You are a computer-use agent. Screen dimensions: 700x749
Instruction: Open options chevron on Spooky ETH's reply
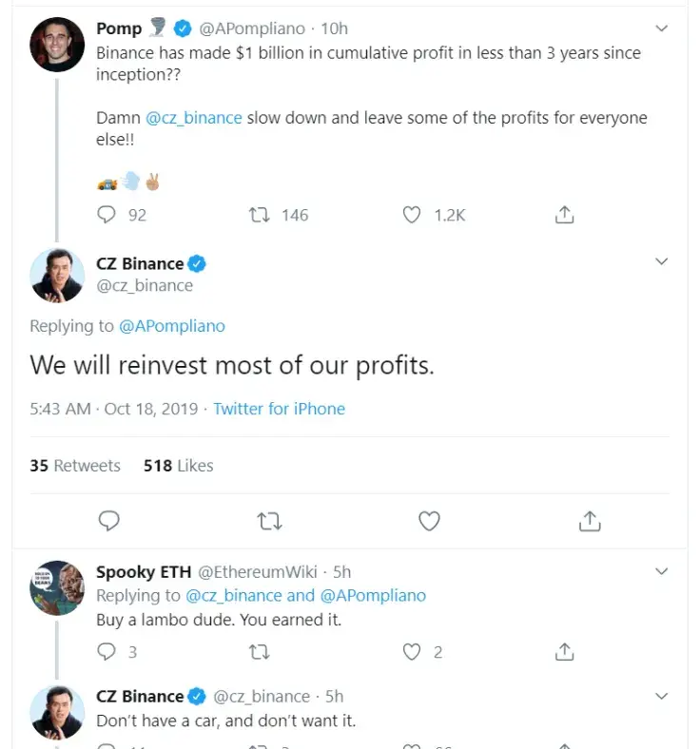pos(661,571)
